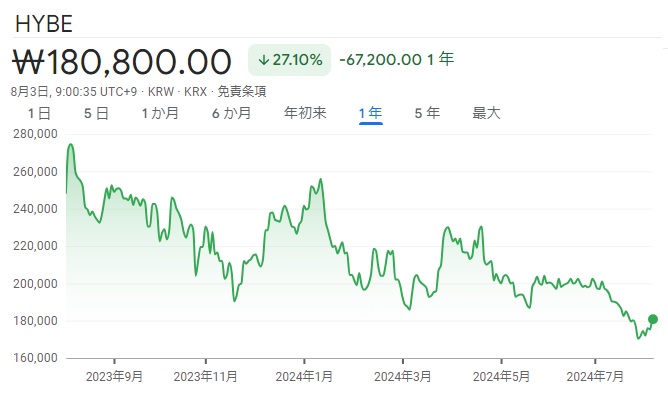The height and width of the screenshot is (399, 668).
Task: Show the 最大 maximum range tab
Action: click(486, 113)
